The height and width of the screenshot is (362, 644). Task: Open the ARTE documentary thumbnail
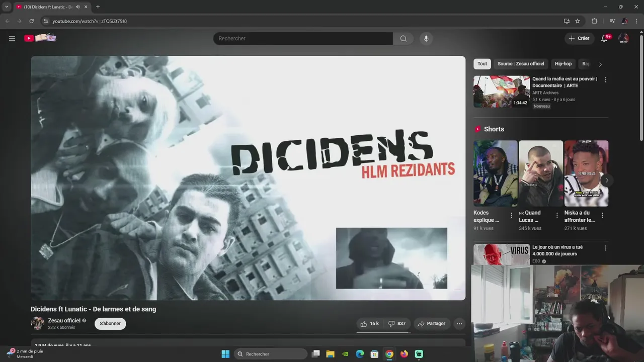click(x=502, y=92)
